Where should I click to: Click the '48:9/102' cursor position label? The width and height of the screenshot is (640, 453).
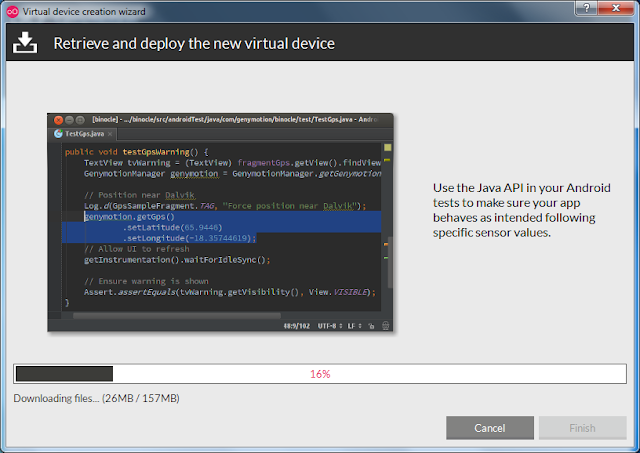[297, 326]
